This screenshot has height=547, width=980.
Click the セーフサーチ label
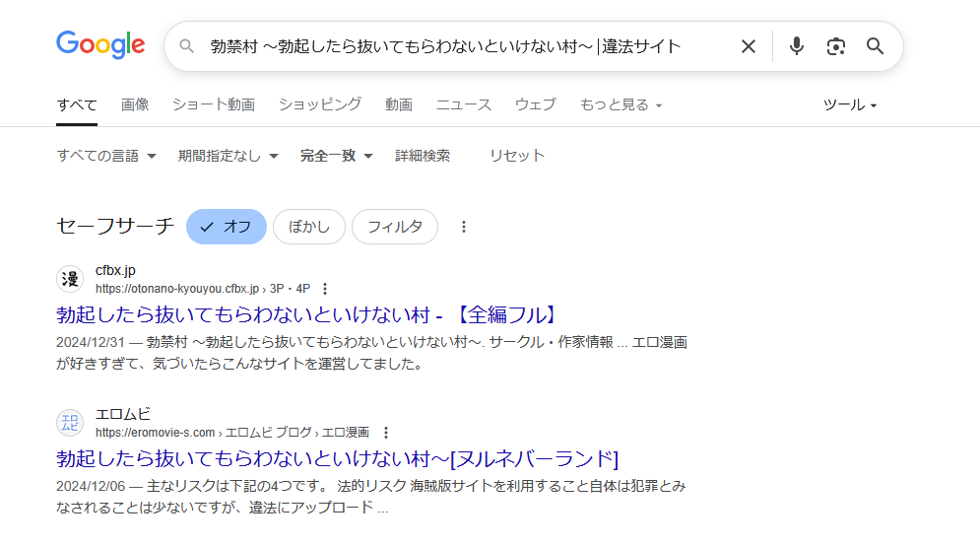tap(115, 227)
